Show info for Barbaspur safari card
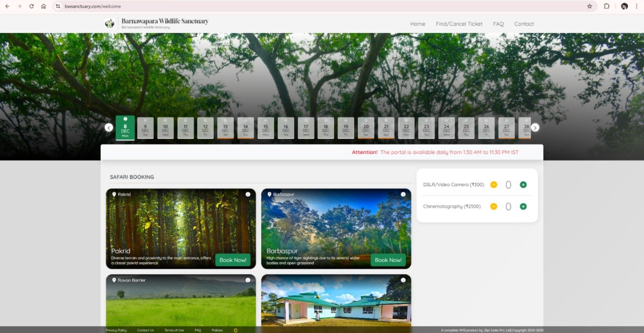Screen dimensions: 644x333 403,194
